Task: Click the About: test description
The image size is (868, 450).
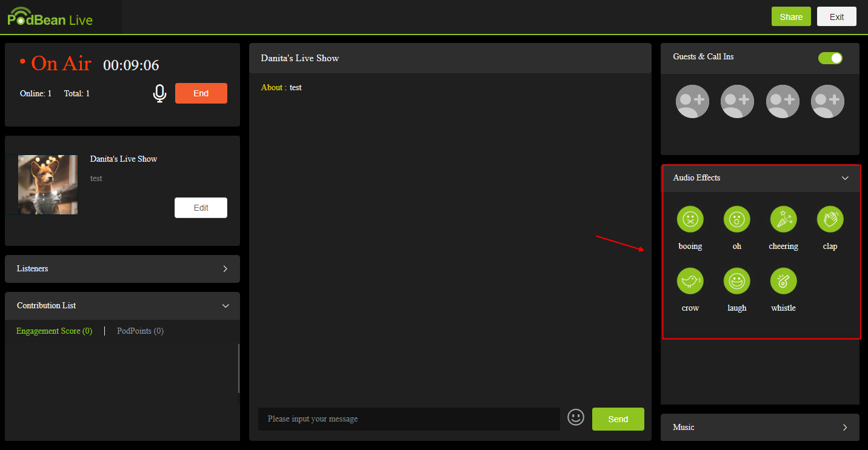Action: (x=281, y=87)
